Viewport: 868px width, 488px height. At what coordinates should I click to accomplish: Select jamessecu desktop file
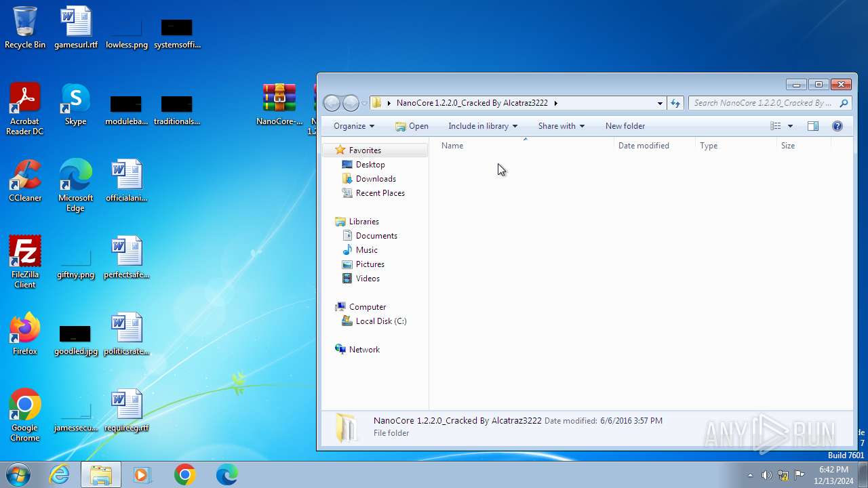76,418
